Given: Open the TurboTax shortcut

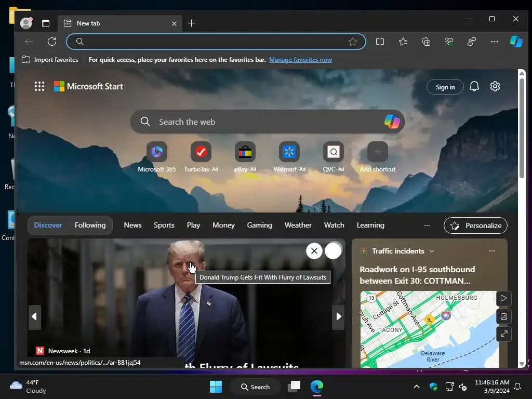Looking at the screenshot, I should point(201,157).
